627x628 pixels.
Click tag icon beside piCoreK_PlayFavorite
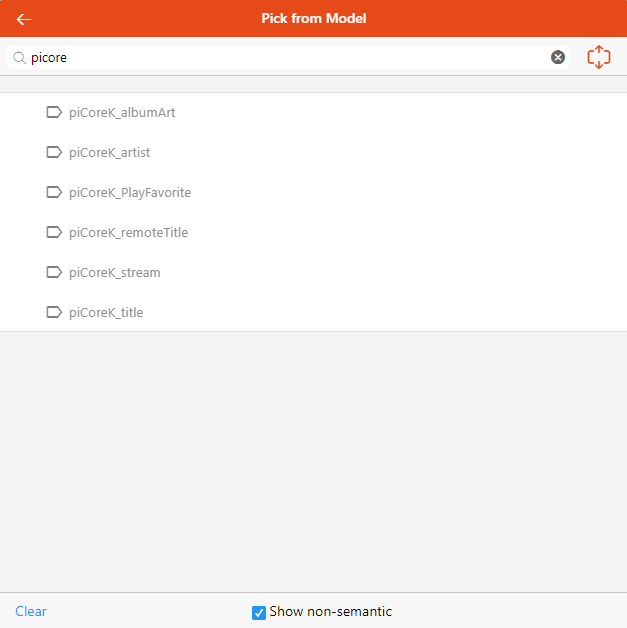tap(54, 192)
